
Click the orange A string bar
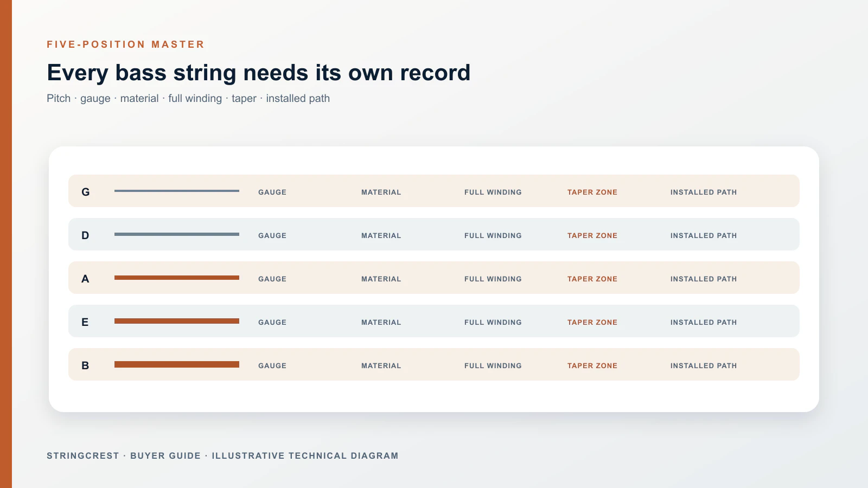click(x=177, y=278)
